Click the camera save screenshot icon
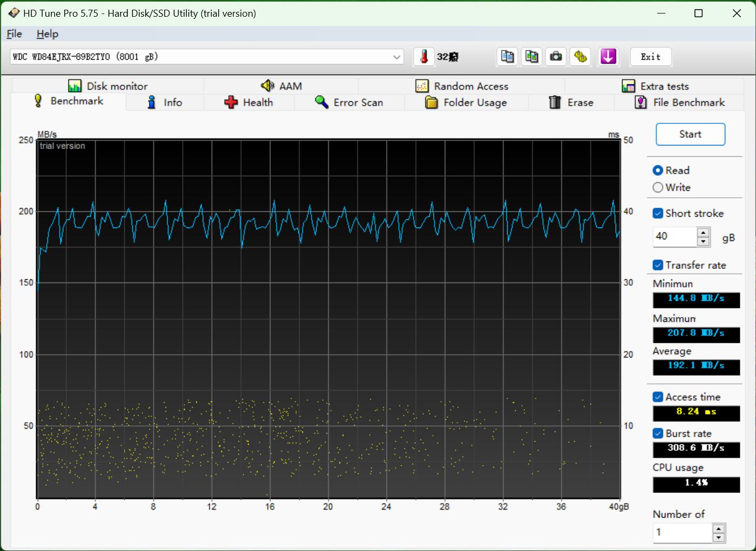756x551 pixels. tap(556, 57)
